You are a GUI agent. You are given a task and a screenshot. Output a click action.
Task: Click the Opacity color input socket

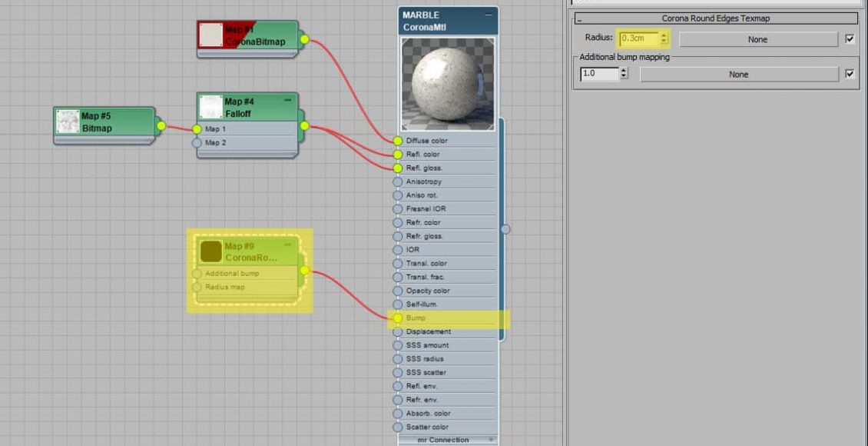pyautogui.click(x=397, y=291)
